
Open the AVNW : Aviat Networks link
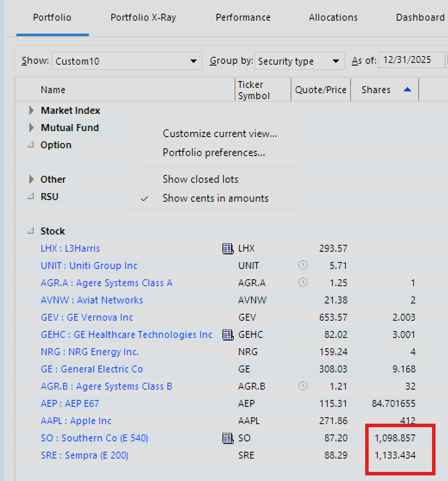92,300
